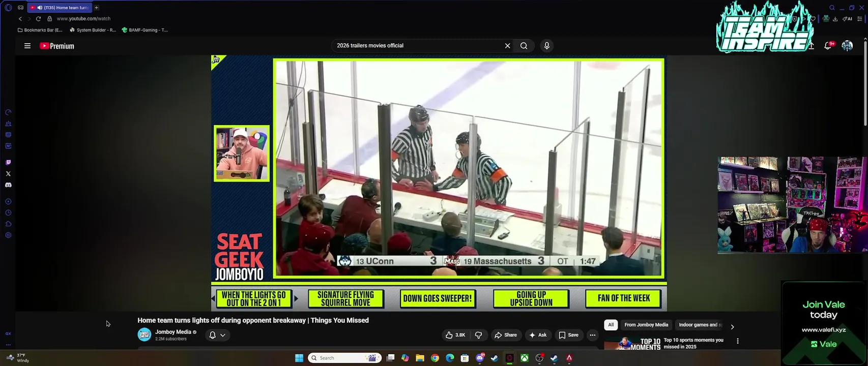Open options for Top 10 sports moments video

[737, 341]
